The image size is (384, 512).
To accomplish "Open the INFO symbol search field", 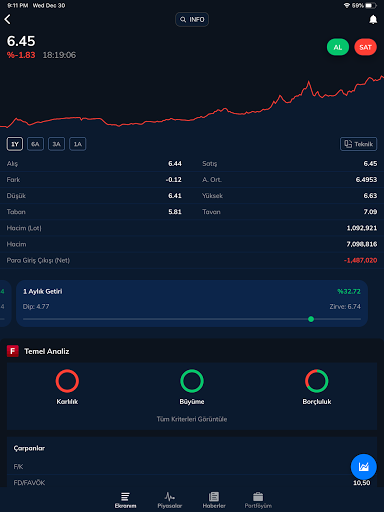I will click(192, 20).
